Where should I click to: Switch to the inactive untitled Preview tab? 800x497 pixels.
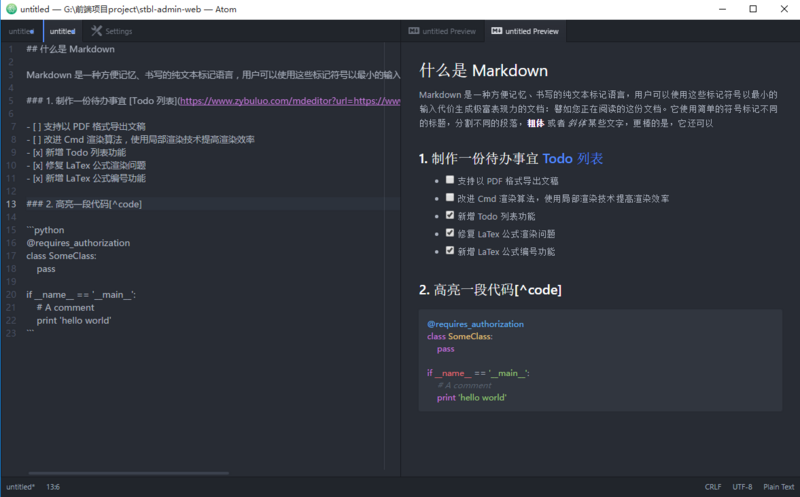[442, 31]
